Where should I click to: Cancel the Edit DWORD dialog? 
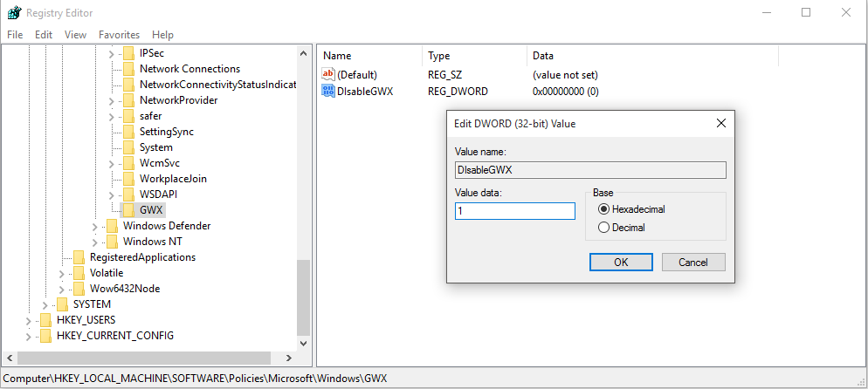click(693, 262)
